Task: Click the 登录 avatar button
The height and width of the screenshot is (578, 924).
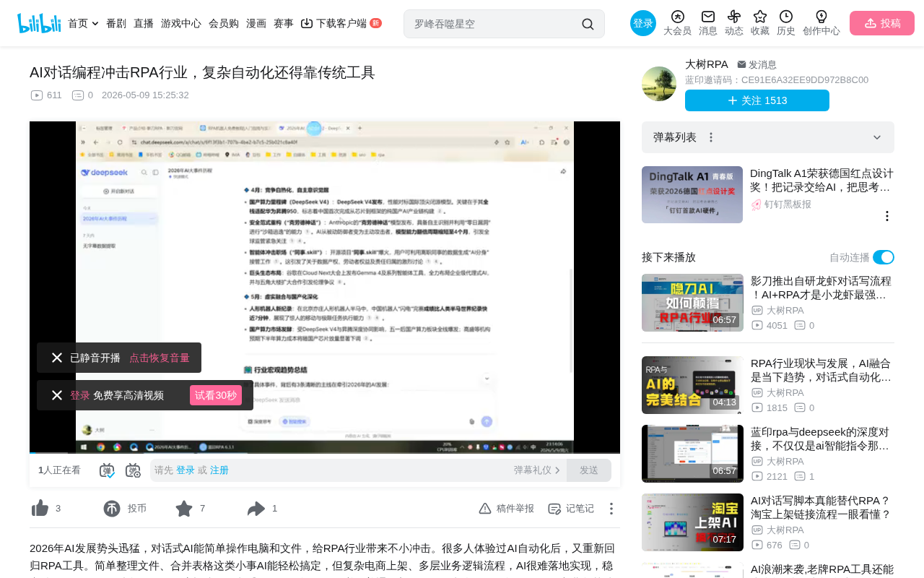Action: coord(643,23)
